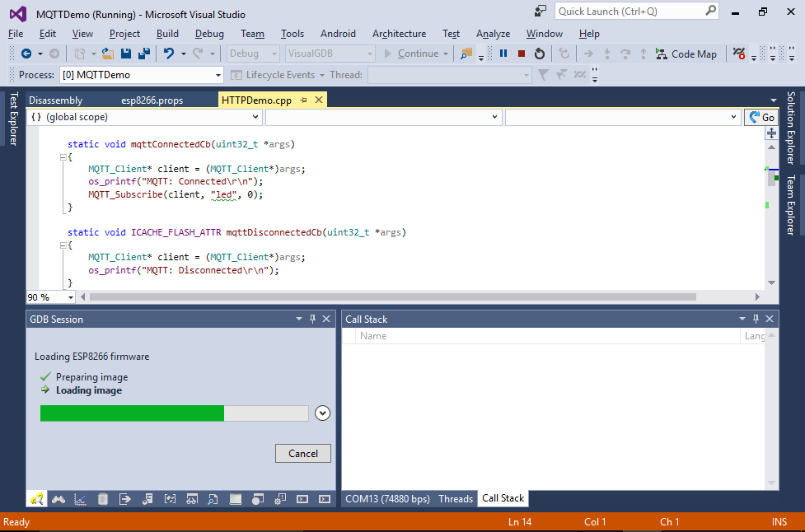The height and width of the screenshot is (532, 805).
Task: Pause debugging with the Break All icon
Action: 503,54
